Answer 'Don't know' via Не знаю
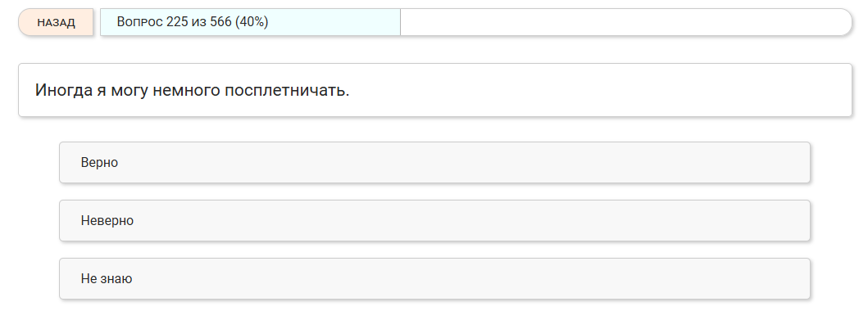The height and width of the screenshot is (329, 868). tap(107, 279)
